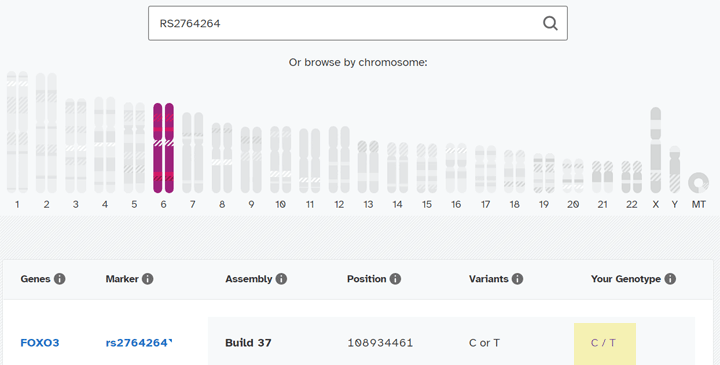Open the Genes info icon
Image resolution: width=720 pixels, height=365 pixels.
coord(60,279)
